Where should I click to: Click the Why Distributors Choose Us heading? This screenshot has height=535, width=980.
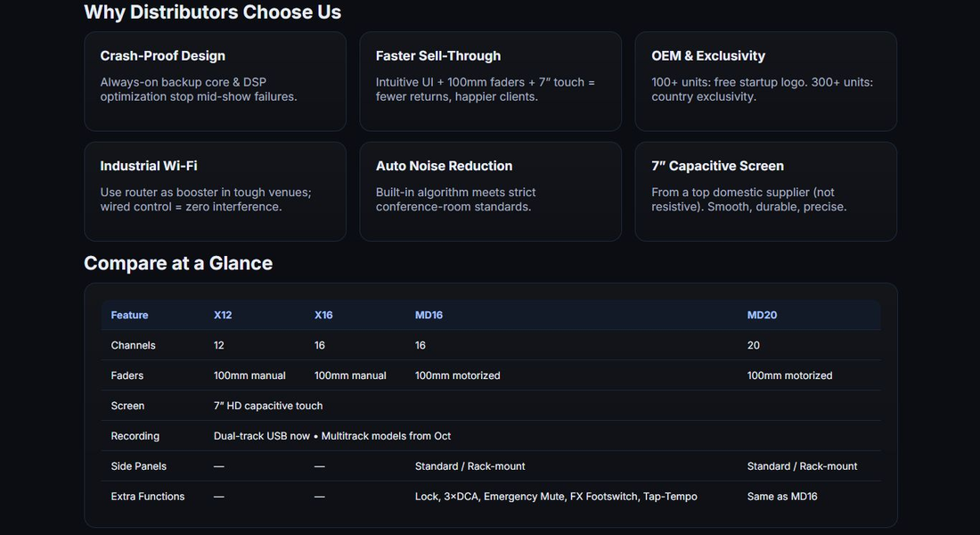click(212, 12)
